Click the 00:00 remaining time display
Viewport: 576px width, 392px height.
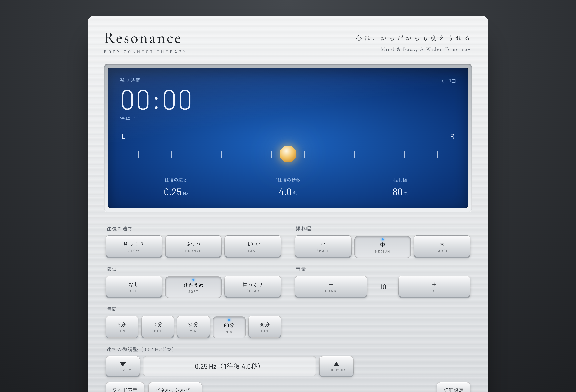pos(156,100)
